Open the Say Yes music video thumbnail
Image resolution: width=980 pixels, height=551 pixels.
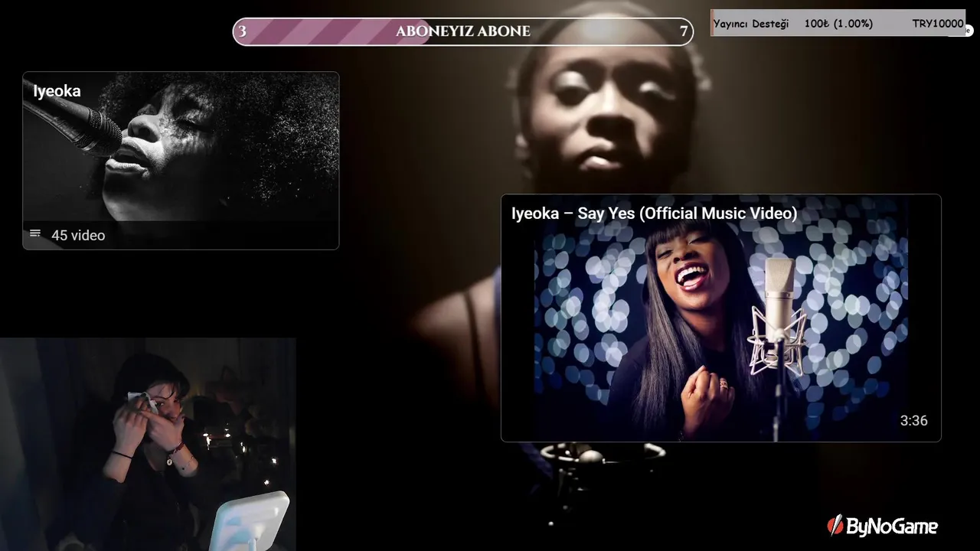(x=721, y=318)
